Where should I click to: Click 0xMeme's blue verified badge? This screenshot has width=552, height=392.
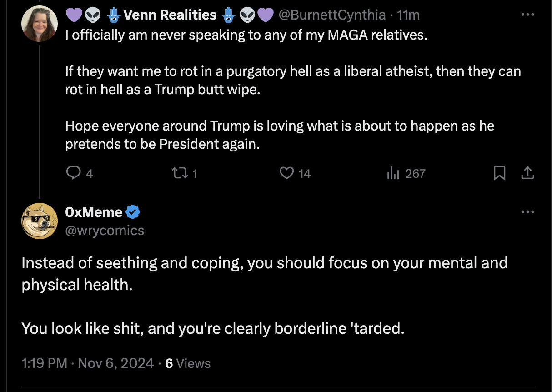133,212
